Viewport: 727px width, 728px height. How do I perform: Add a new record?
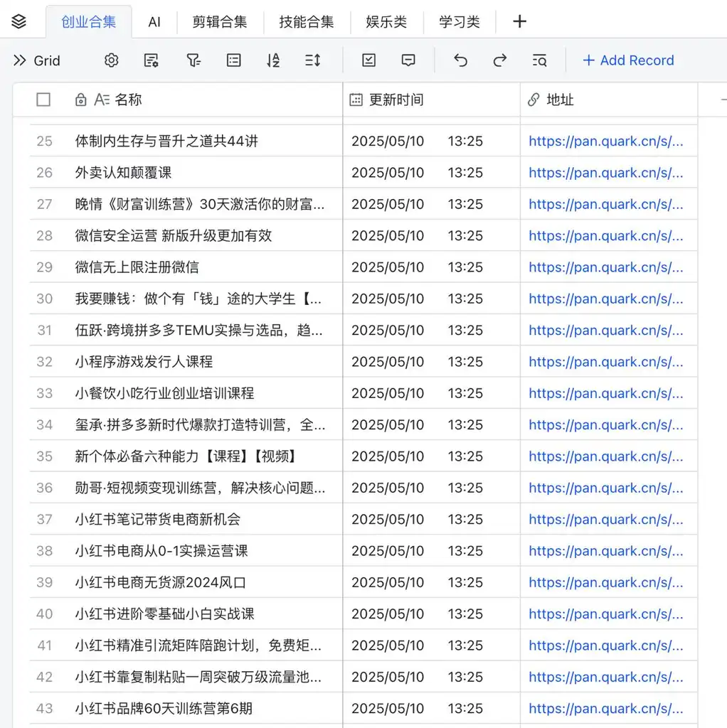[628, 60]
